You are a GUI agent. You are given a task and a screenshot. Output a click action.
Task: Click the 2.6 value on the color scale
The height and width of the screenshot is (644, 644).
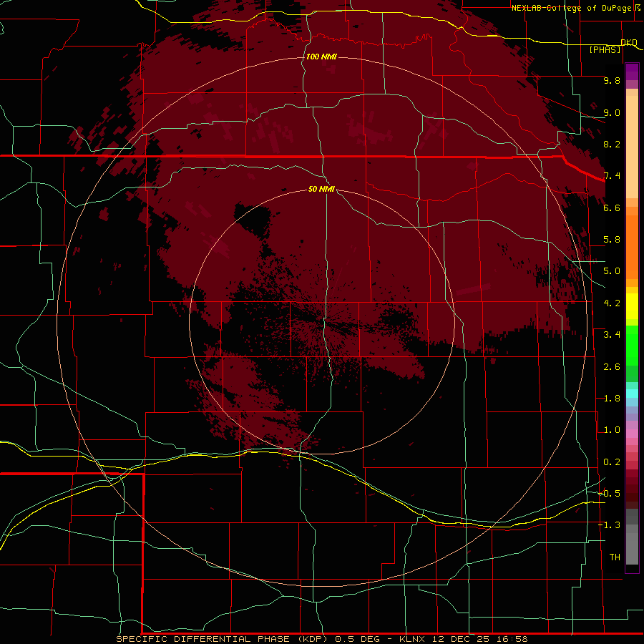[612, 367]
